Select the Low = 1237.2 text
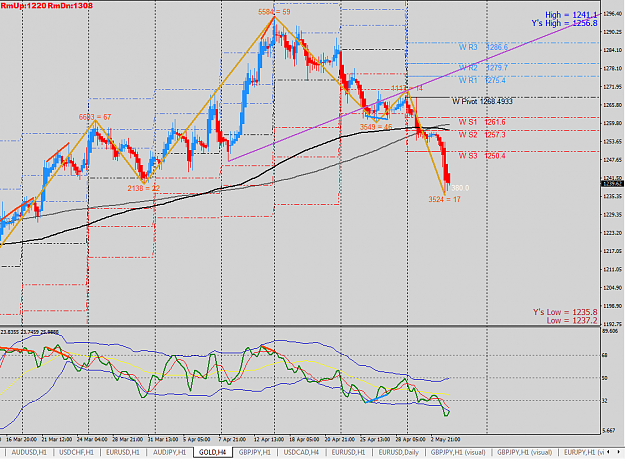The width and height of the screenshot is (625, 459). coord(572,320)
